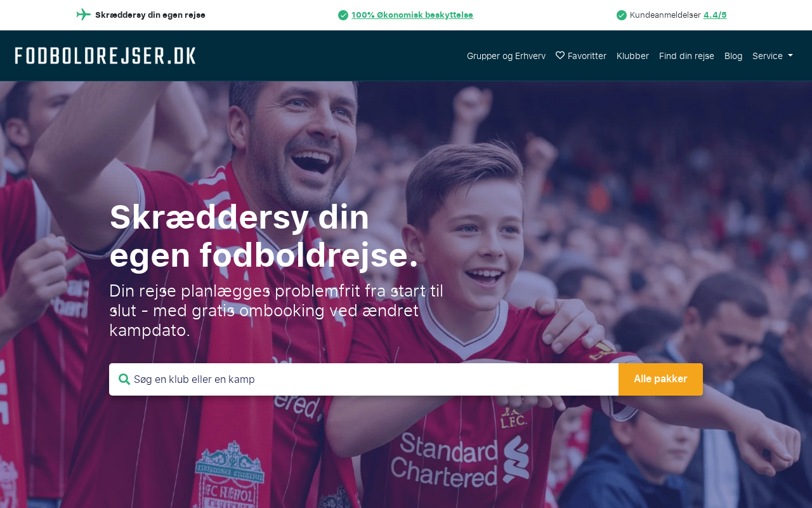812x508 pixels.
Task: Click the Alle pakker button
Action: (x=660, y=379)
